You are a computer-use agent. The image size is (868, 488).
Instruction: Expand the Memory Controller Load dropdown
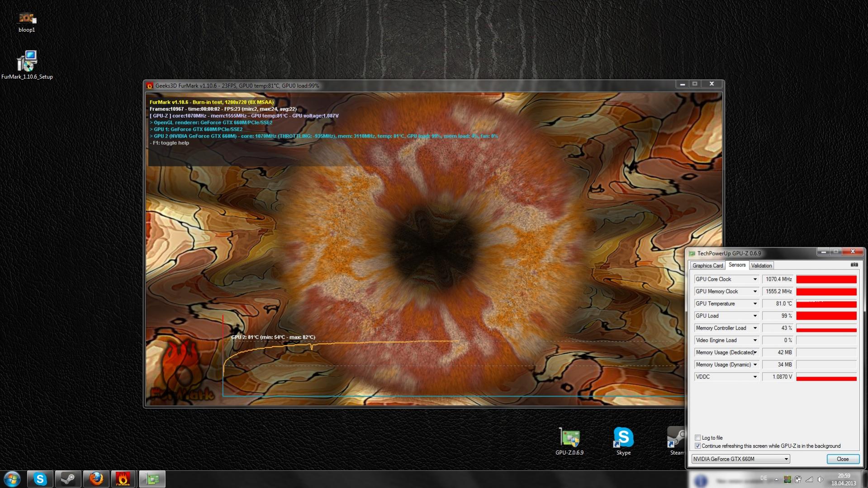tap(755, 328)
